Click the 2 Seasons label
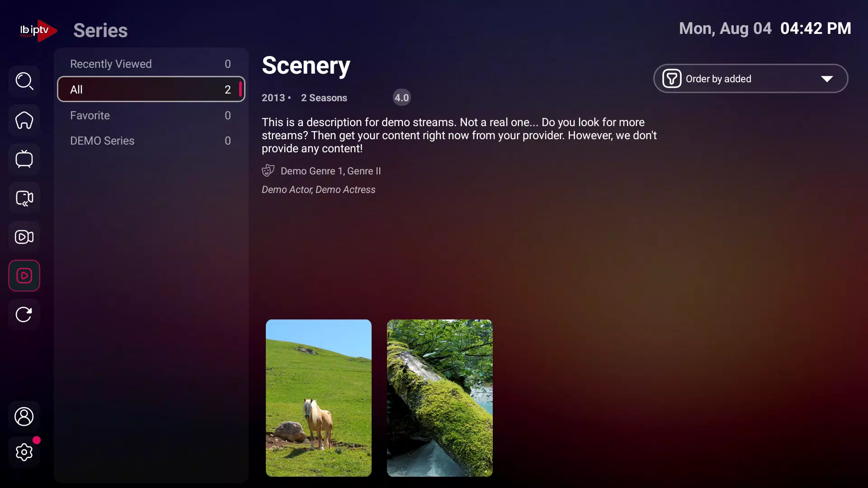Screen dimensions: 868x488 point(324,98)
